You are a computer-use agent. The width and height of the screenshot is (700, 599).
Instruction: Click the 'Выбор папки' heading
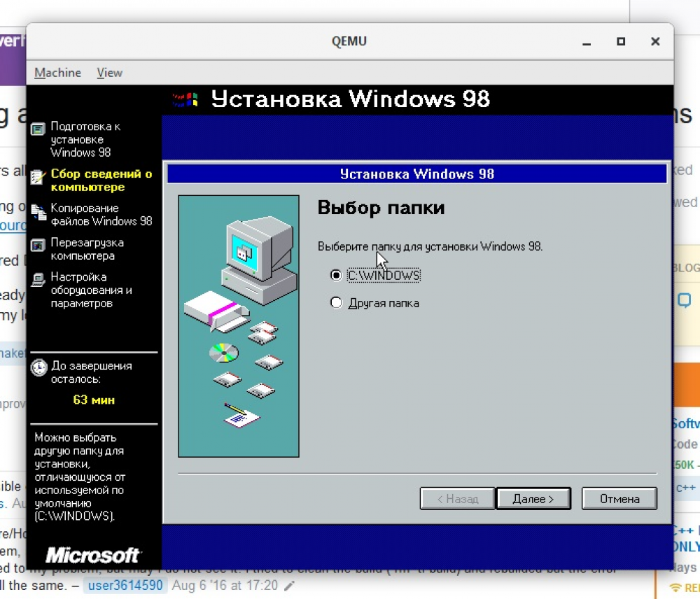381,208
